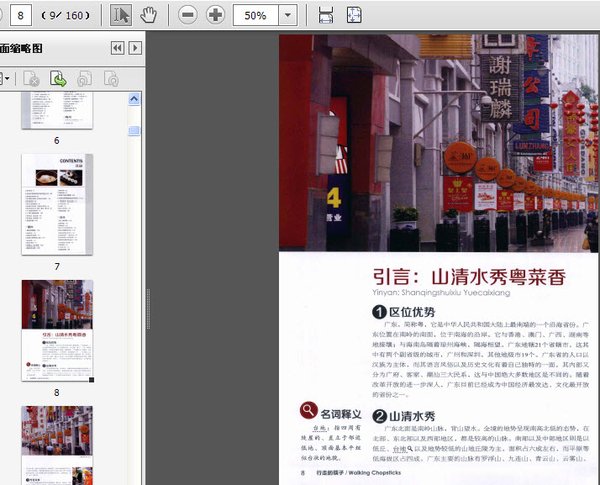The height and width of the screenshot is (485, 600).
Task: Fit one full page in window
Action: coord(355,15)
